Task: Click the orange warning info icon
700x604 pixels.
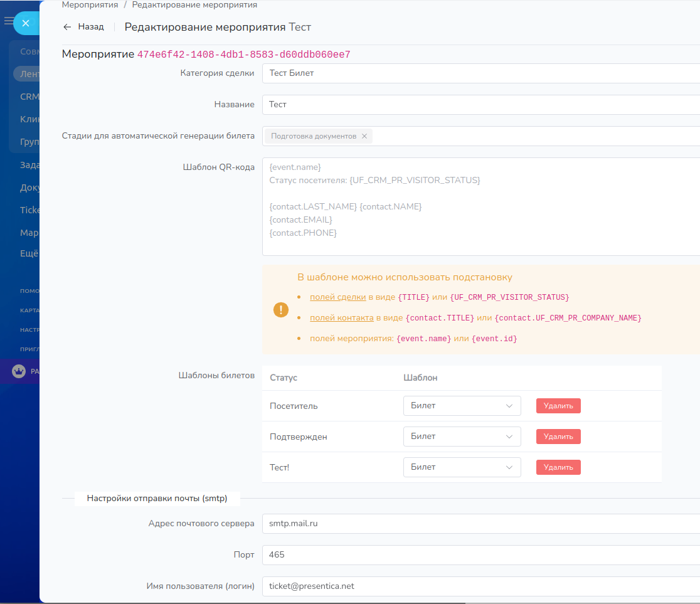Action: coord(281,310)
